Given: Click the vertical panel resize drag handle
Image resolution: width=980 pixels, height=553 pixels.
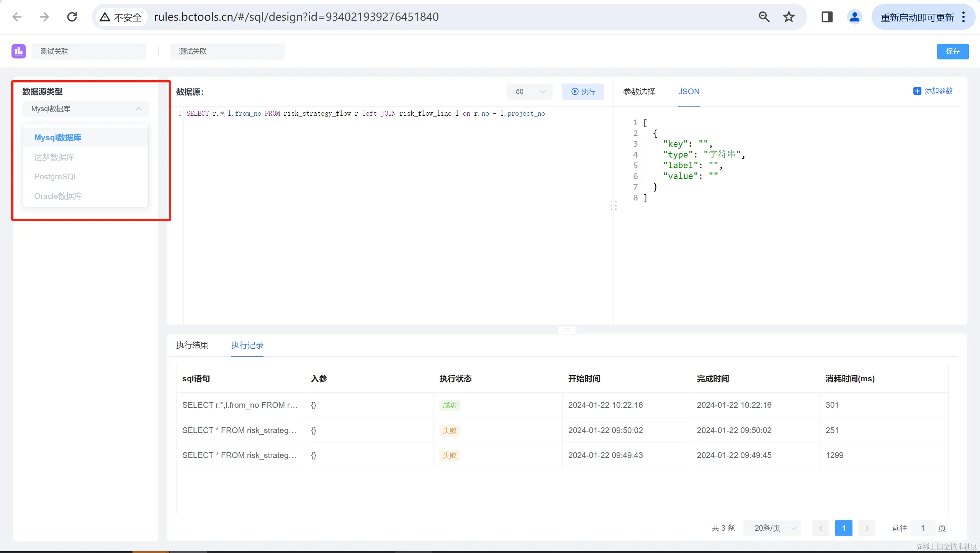Looking at the screenshot, I should pyautogui.click(x=614, y=206).
